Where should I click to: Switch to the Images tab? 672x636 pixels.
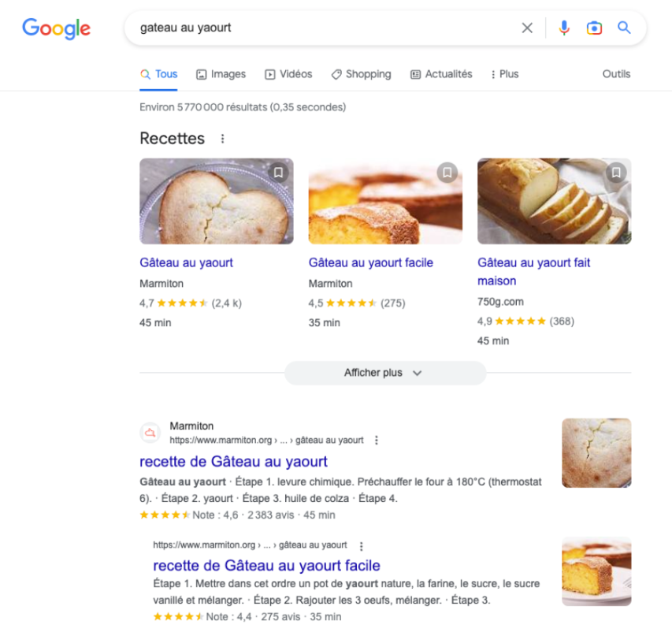coord(221,73)
